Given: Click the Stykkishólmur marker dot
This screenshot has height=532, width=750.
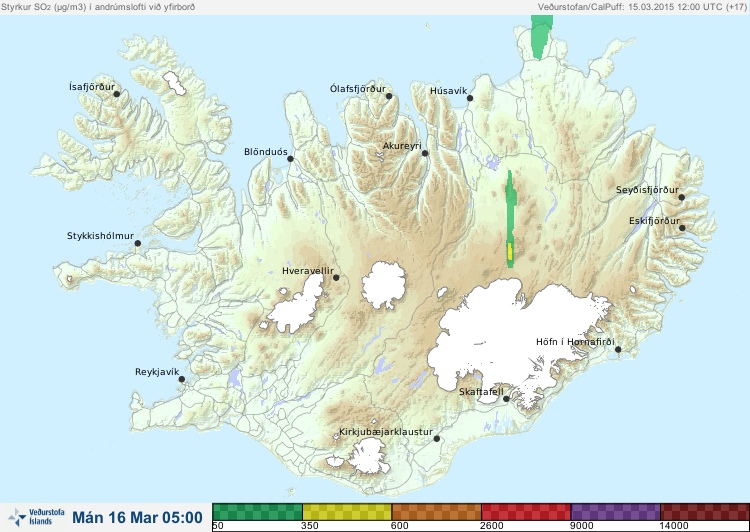Looking at the screenshot, I should coord(138,243).
